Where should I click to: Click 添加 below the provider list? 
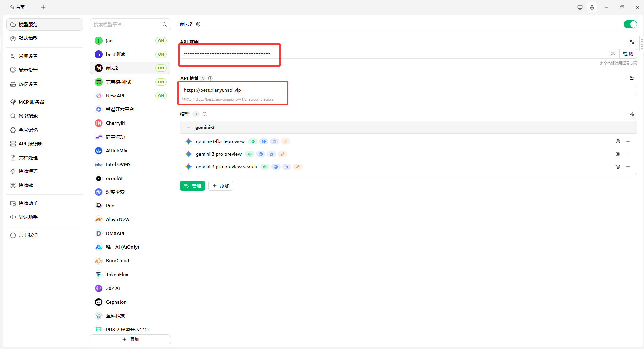(130, 339)
